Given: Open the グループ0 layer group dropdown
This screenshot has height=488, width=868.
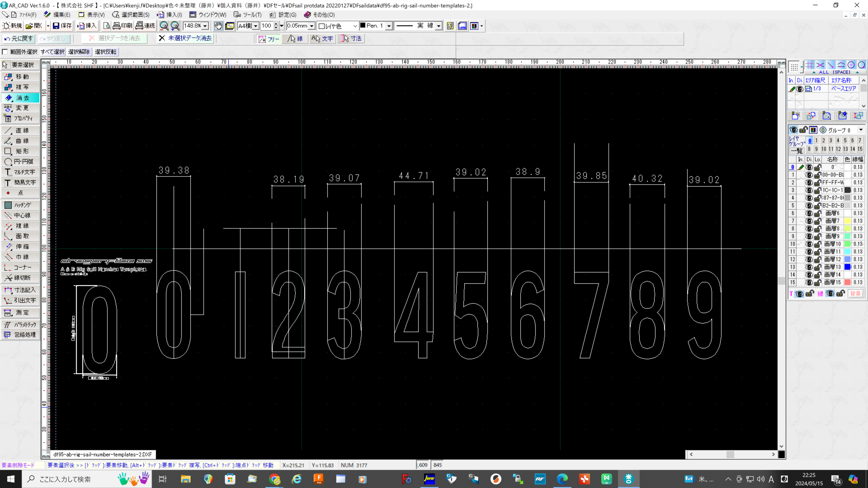Looking at the screenshot, I should pos(861,130).
